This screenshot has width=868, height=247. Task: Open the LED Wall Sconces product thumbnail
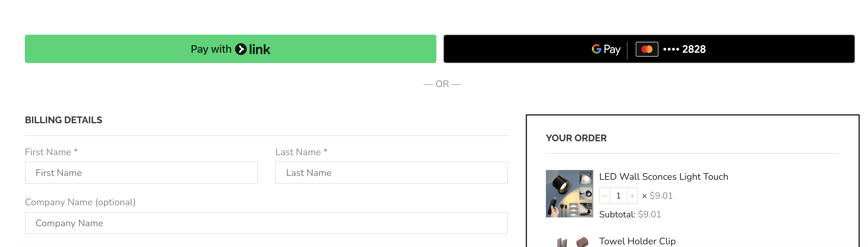pos(569,194)
